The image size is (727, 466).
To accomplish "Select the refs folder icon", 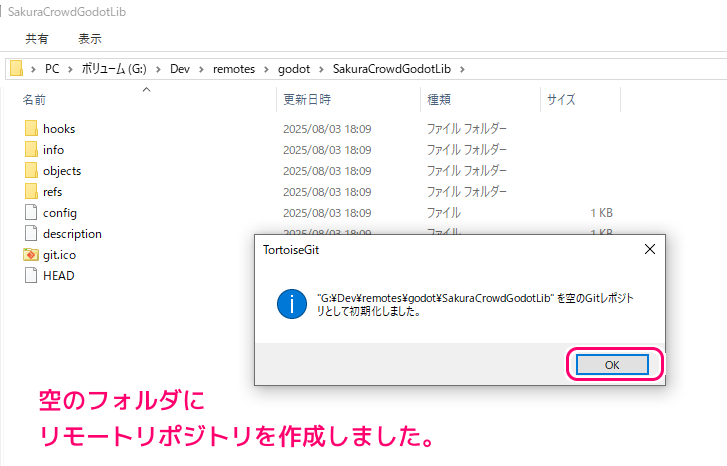I will coord(30,192).
